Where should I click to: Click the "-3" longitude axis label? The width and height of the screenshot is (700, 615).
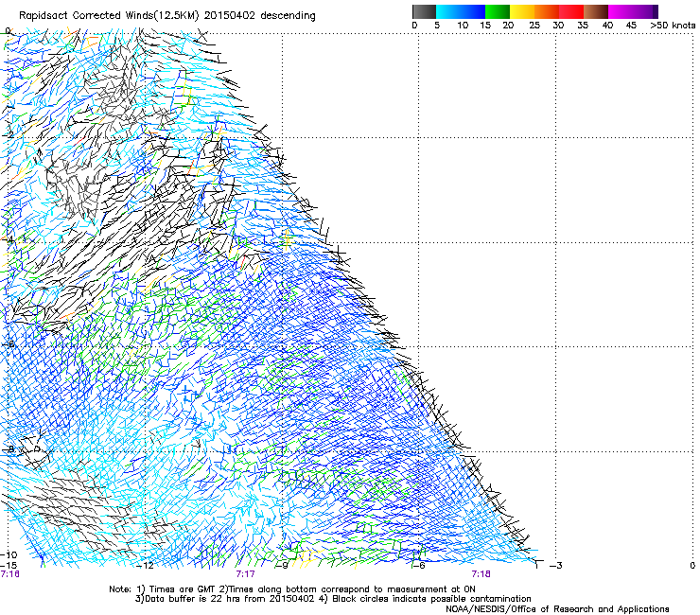tap(556, 566)
